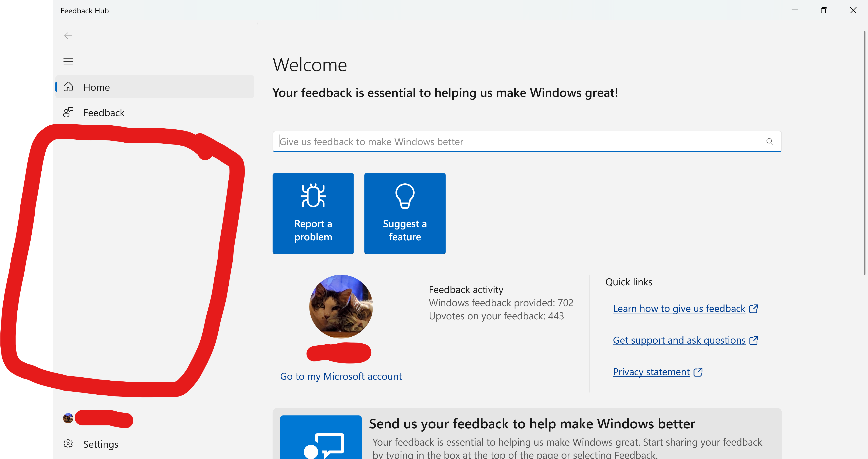Click the 'Windows feedback provided: 702' text
The width and height of the screenshot is (868, 459).
(501, 303)
